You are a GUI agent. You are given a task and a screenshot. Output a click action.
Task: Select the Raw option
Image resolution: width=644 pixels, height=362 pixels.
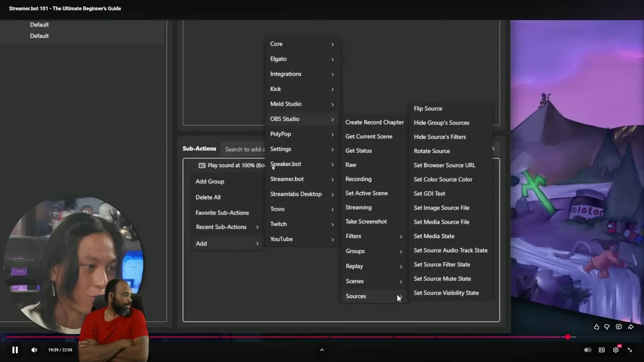click(351, 165)
